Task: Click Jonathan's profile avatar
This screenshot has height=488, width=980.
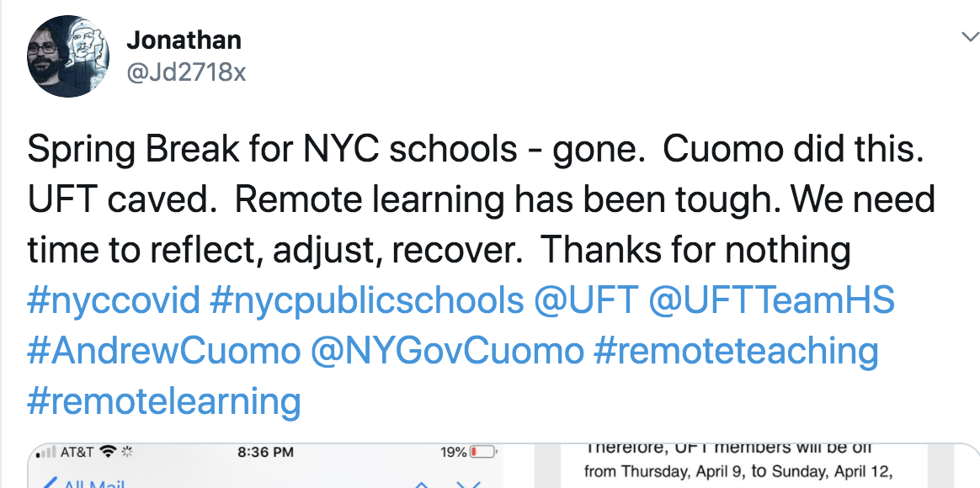Action: 64,56
